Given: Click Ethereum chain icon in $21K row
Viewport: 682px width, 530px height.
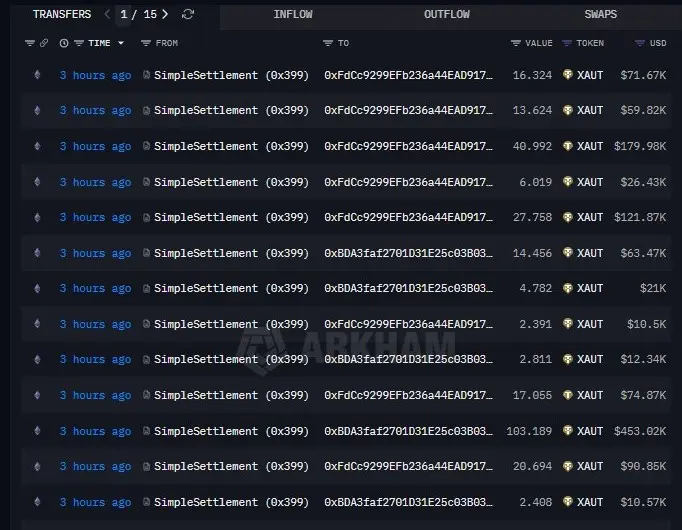Looking at the screenshot, I should (x=37, y=288).
